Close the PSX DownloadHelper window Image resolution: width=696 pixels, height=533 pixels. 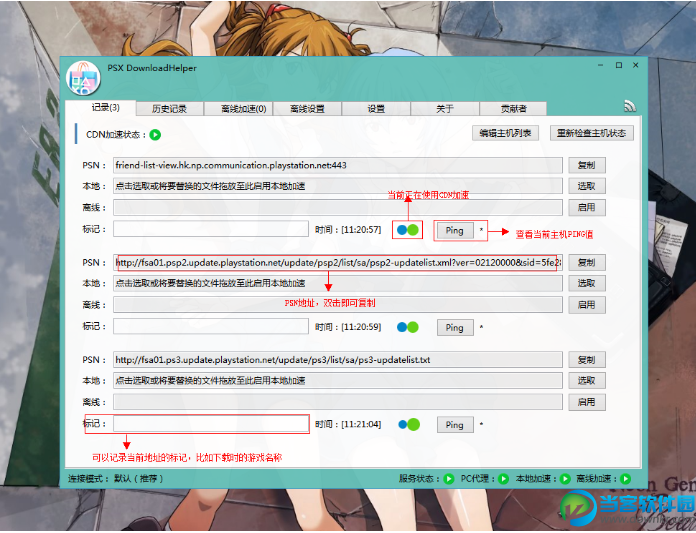click(636, 65)
